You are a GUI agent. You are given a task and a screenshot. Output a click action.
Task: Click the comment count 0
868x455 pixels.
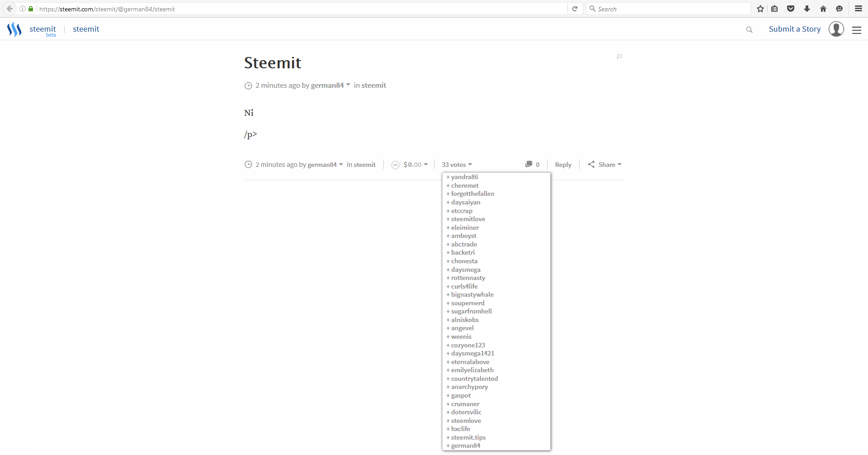coord(538,165)
